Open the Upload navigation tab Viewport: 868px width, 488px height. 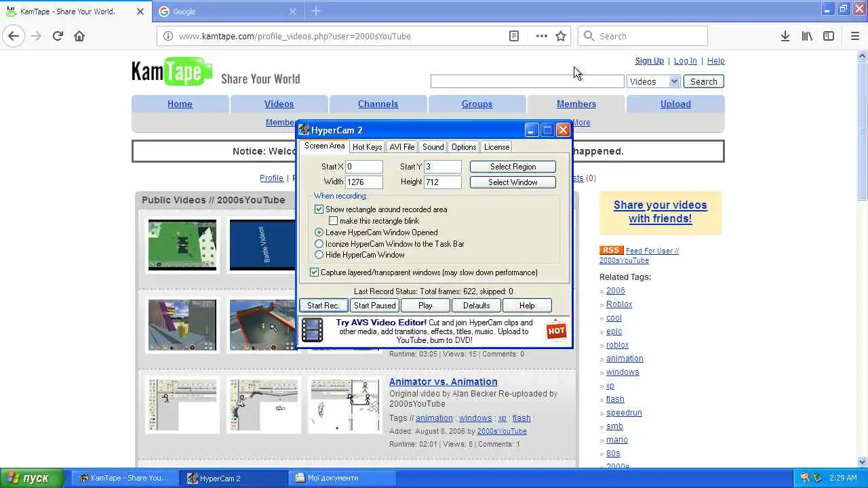675,104
